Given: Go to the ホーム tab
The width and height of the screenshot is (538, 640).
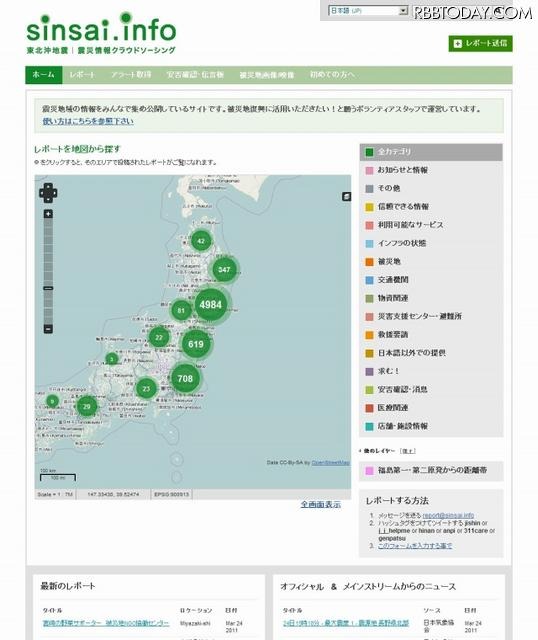Looking at the screenshot, I should (44, 75).
